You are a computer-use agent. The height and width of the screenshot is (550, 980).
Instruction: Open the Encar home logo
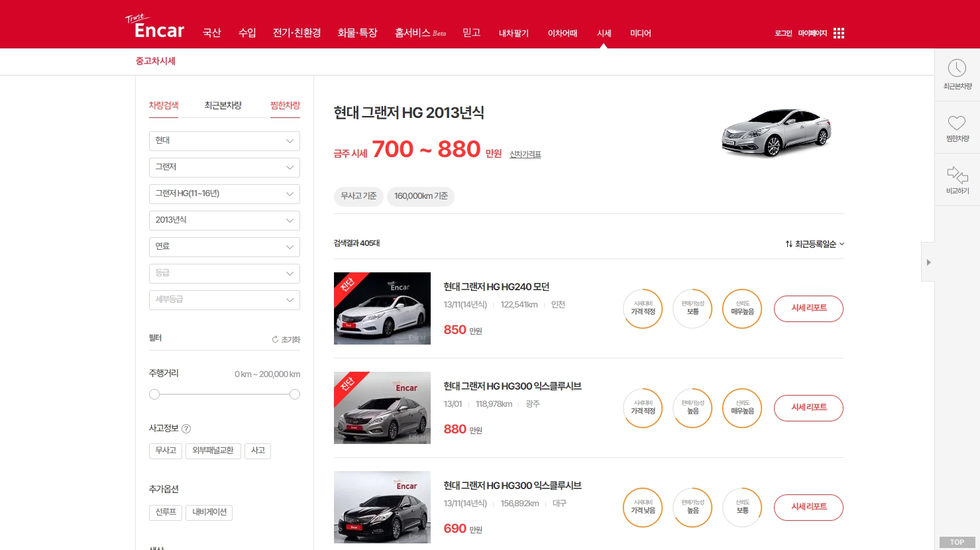click(x=155, y=27)
